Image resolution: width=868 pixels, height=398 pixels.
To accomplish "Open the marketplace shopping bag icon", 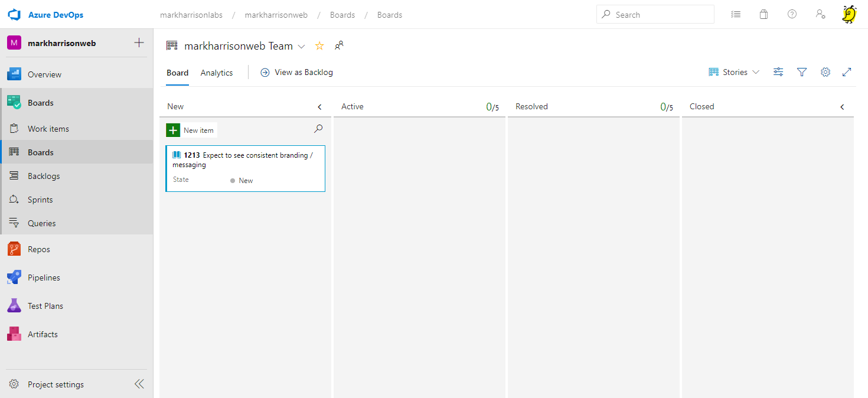I will tap(763, 15).
